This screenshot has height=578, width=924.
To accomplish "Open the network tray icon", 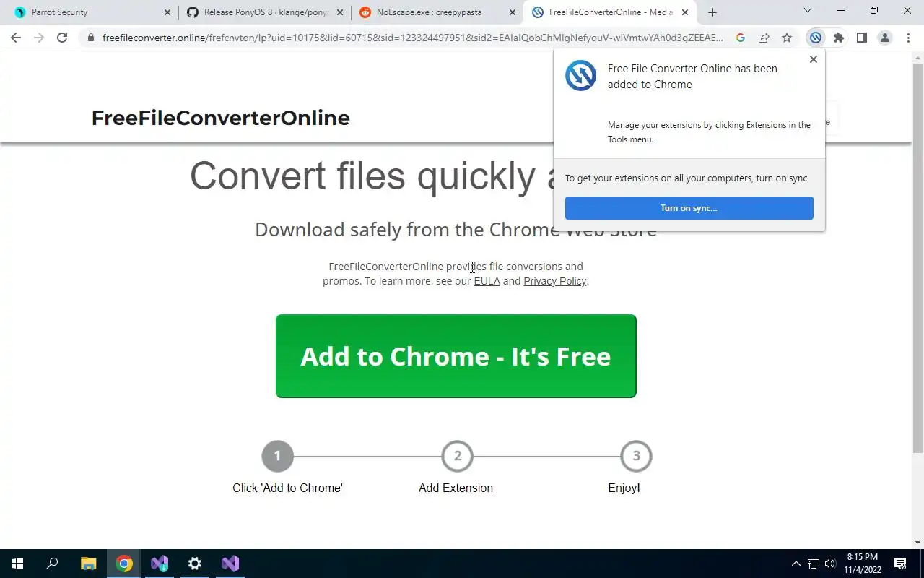I will coord(814,564).
